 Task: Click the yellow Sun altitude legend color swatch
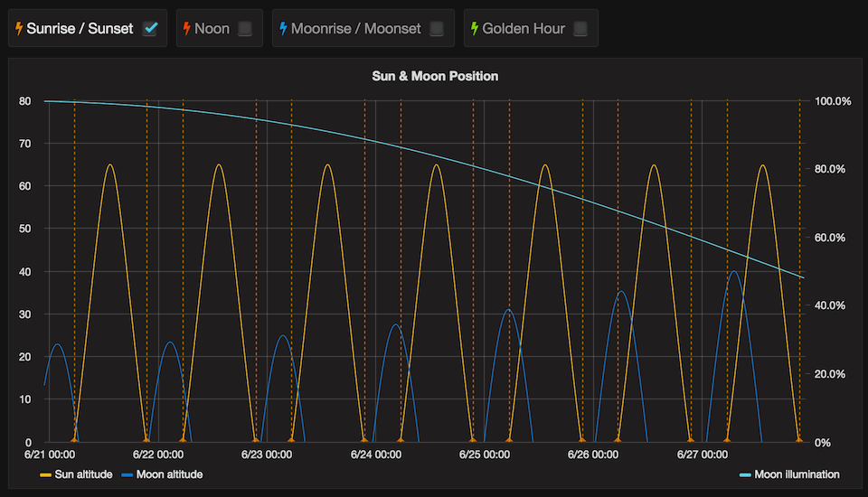click(x=45, y=474)
